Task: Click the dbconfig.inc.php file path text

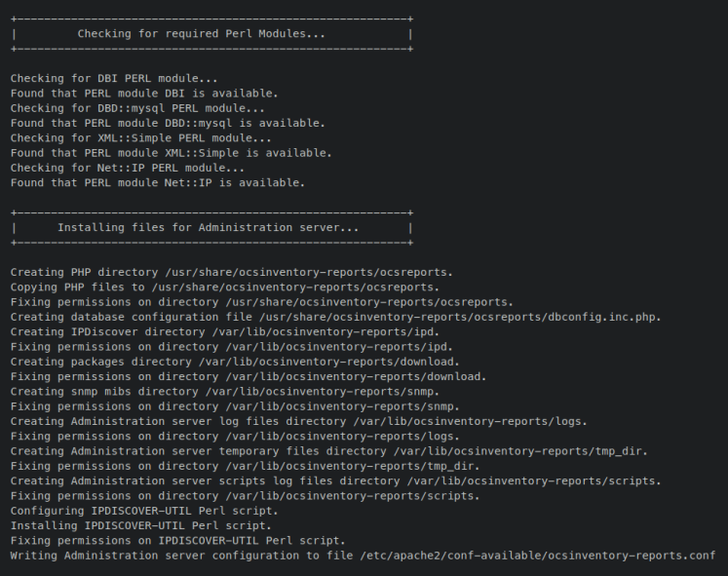Action: pos(466,317)
